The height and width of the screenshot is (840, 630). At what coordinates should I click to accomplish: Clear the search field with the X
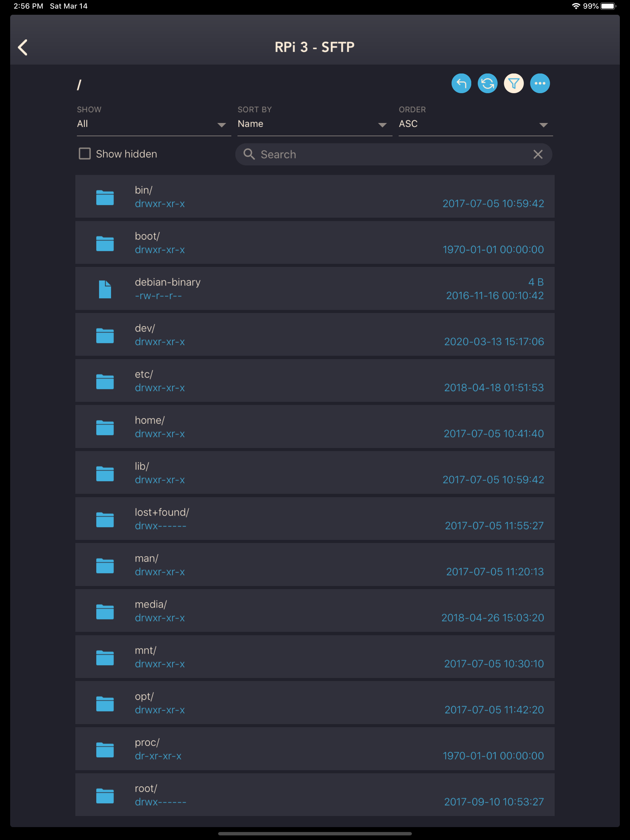pyautogui.click(x=538, y=155)
